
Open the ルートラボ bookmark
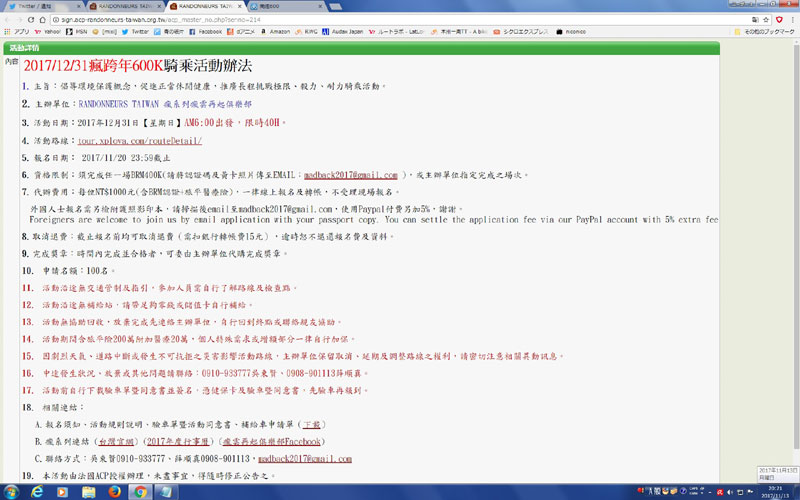point(396,32)
